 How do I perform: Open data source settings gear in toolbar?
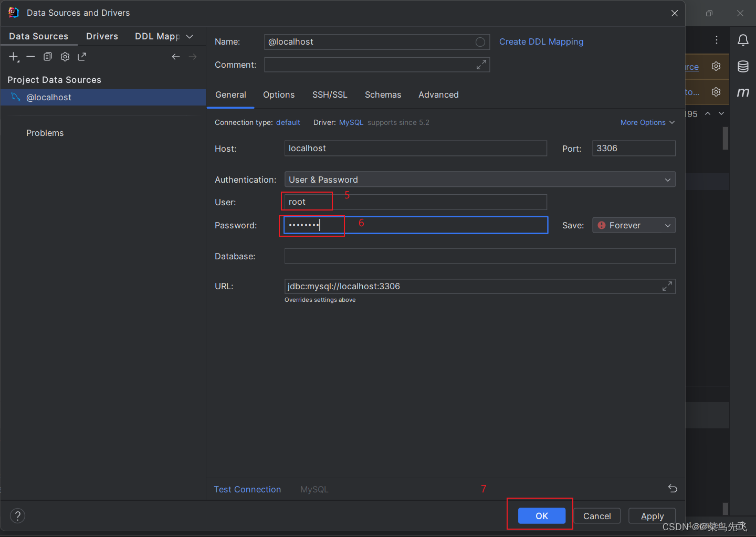tap(65, 57)
